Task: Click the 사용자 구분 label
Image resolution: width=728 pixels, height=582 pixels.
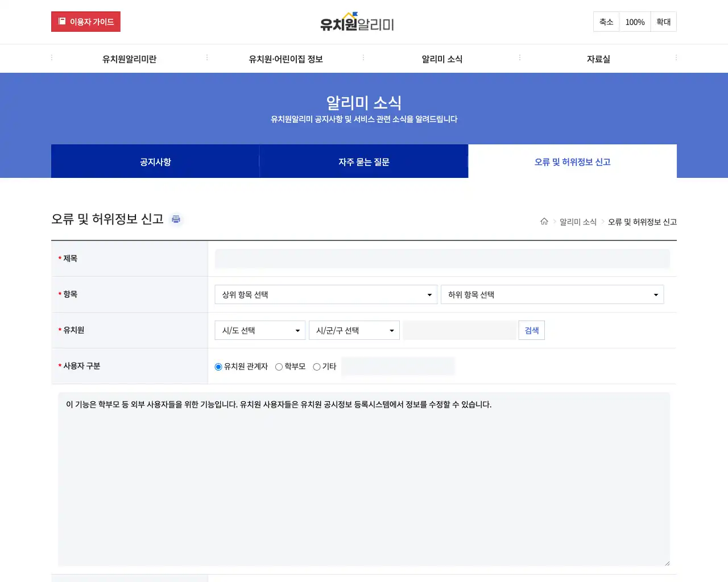Action: click(x=81, y=365)
